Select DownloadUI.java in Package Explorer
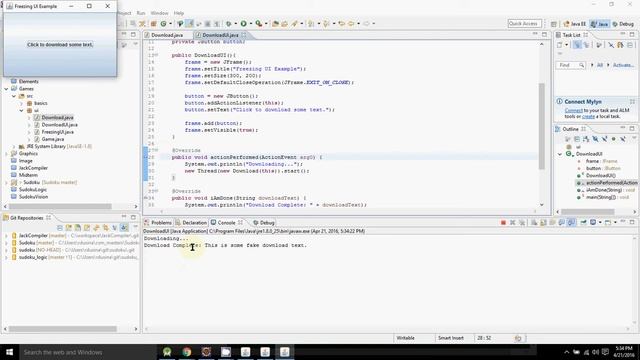 click(59, 125)
